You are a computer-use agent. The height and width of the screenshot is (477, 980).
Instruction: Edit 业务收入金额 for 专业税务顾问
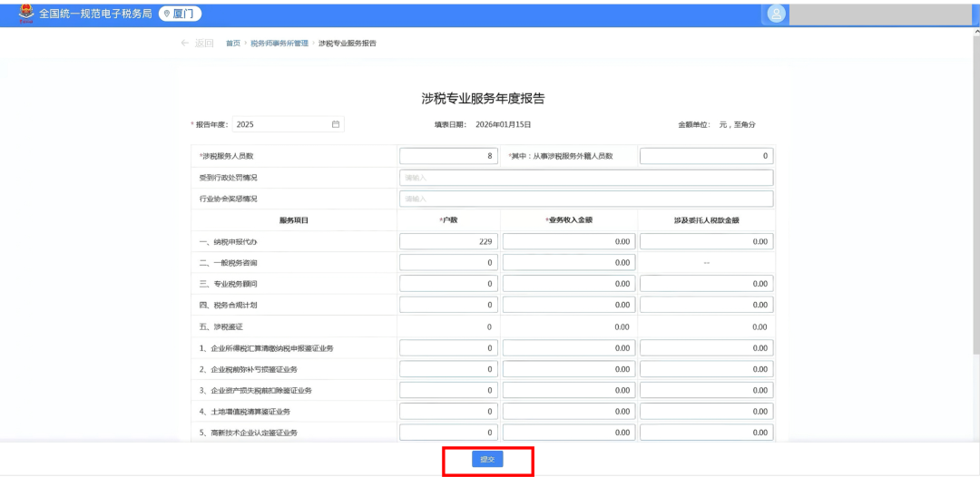pyautogui.click(x=569, y=284)
